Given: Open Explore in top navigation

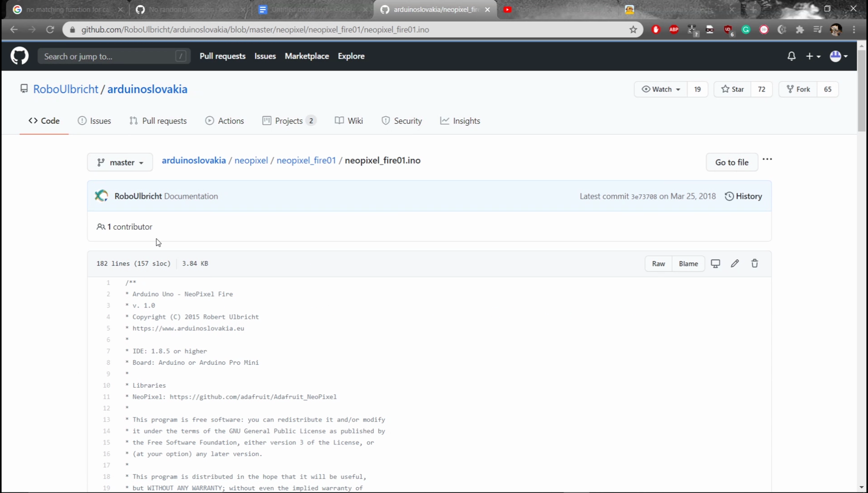Looking at the screenshot, I should click(351, 56).
